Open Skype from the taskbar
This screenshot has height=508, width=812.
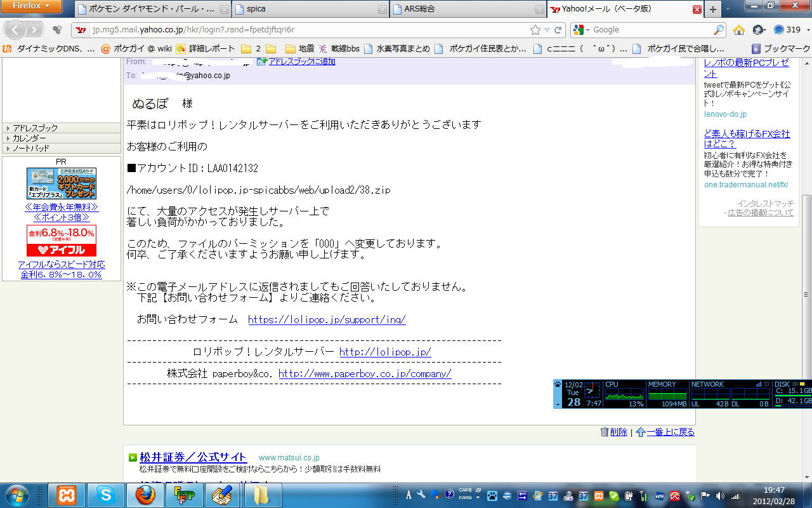click(105, 495)
